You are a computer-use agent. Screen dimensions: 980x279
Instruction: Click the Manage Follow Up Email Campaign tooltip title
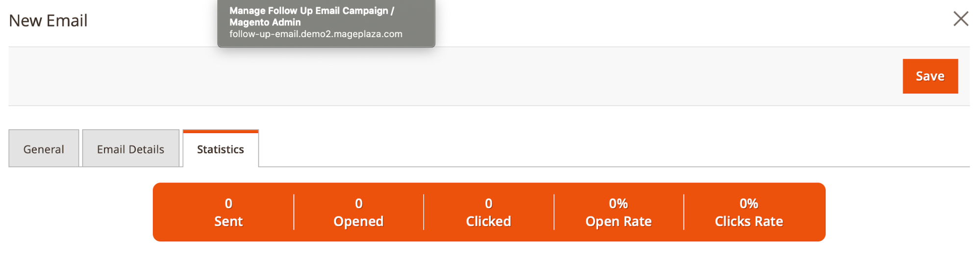311,11
